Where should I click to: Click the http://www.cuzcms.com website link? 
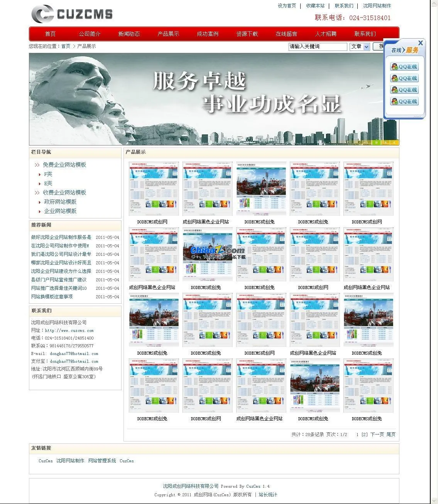[x=69, y=331]
